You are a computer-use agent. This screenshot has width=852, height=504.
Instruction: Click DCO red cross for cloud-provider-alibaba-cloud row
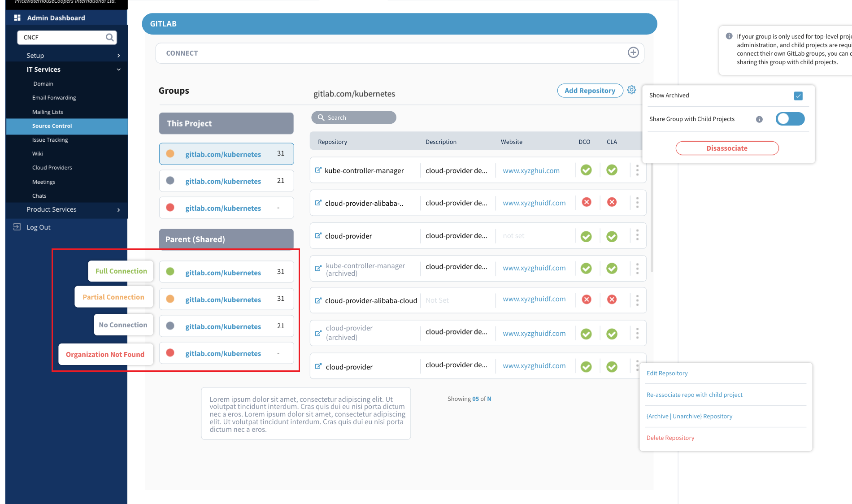(x=586, y=300)
